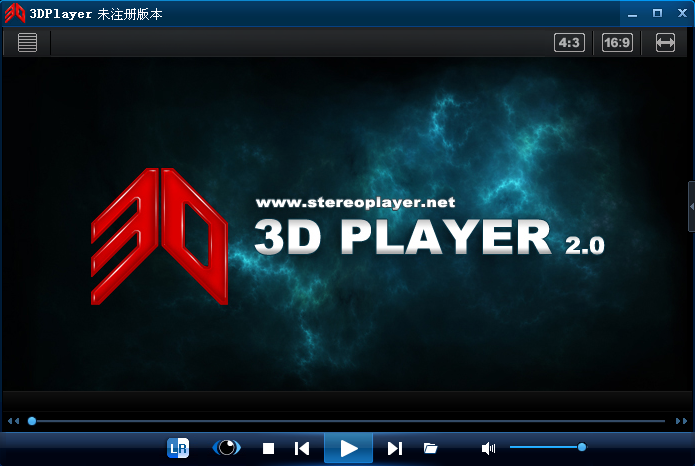Click the fast-forward double-arrow icon
This screenshot has width=695, height=466.
point(681,421)
